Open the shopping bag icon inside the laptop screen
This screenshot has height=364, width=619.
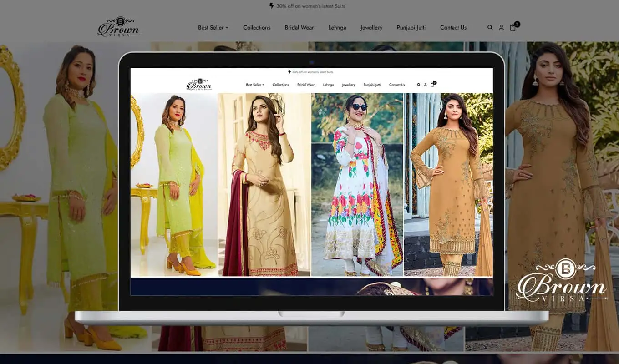433,84
